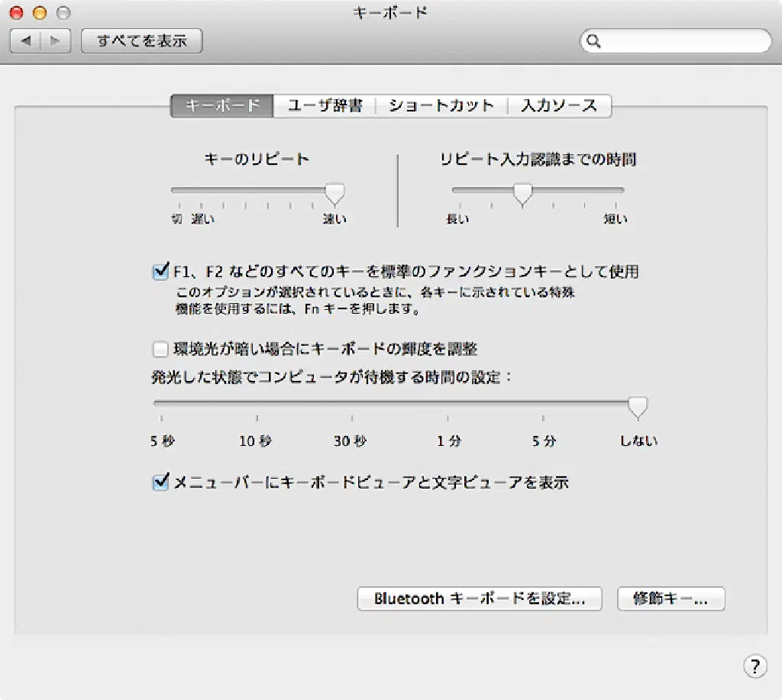Select the 入力ソース tab
The height and width of the screenshot is (700, 782).
pos(559,106)
